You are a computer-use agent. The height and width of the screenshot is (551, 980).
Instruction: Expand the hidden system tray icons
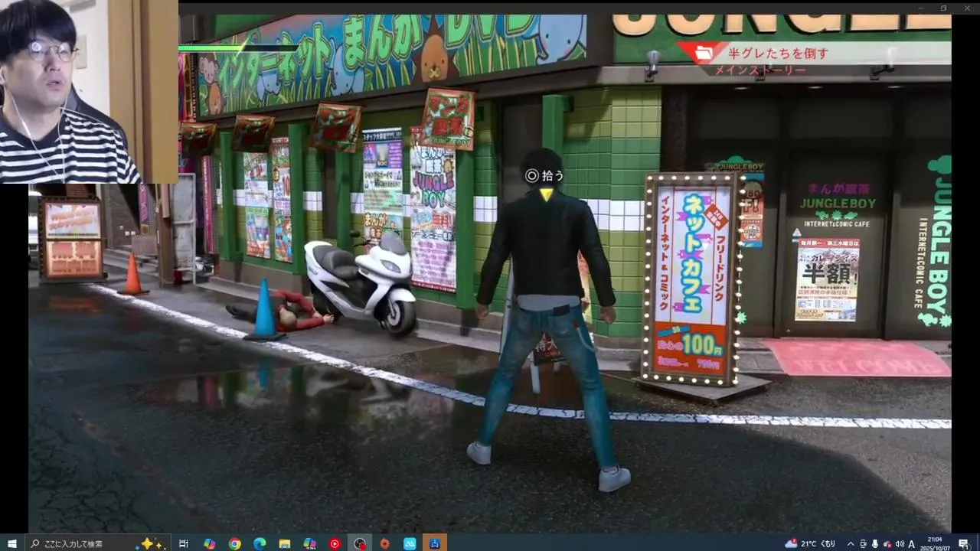pyautogui.click(x=851, y=543)
